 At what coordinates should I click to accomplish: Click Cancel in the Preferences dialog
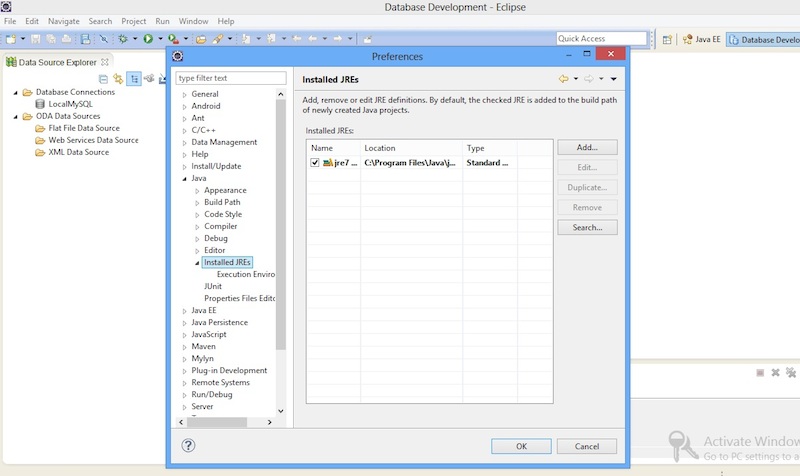(x=587, y=446)
